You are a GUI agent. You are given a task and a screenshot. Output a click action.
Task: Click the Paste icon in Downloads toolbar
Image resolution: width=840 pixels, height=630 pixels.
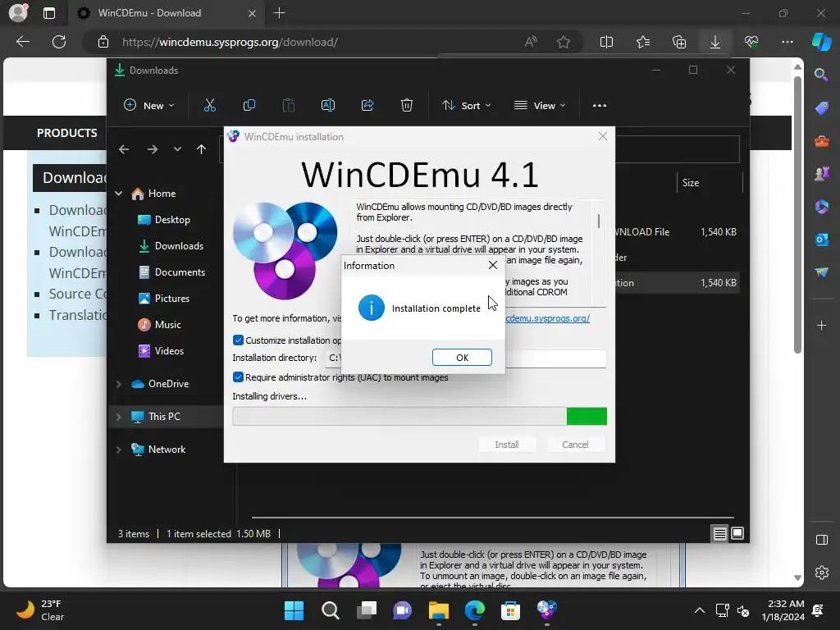[x=288, y=106]
